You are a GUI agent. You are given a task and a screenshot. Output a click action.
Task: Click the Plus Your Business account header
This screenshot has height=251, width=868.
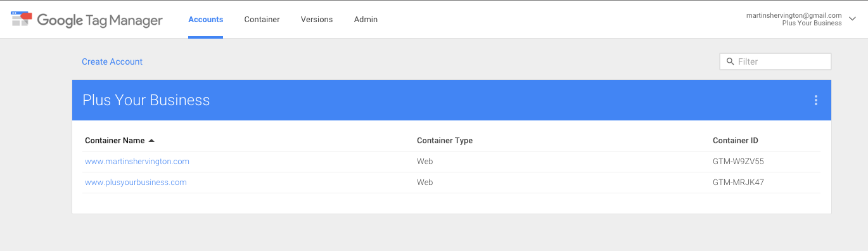tap(146, 100)
